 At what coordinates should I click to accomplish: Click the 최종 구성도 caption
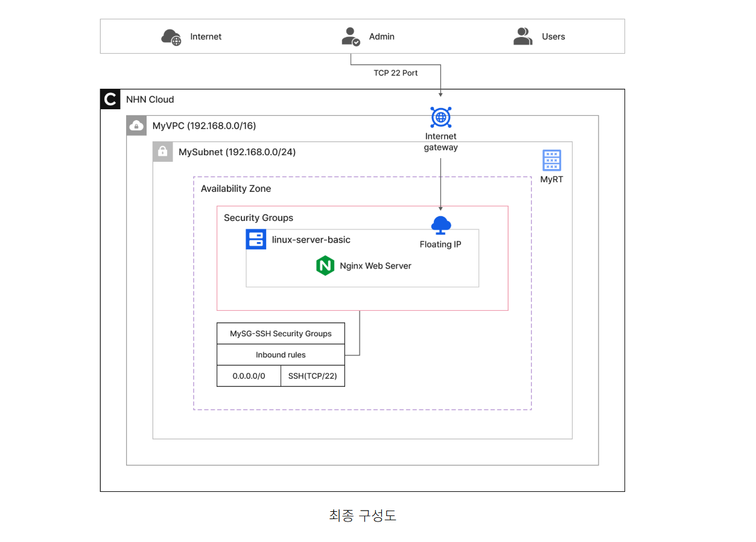[363, 515]
